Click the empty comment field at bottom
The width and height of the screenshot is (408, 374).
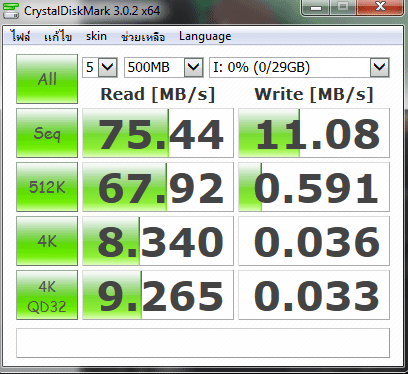(203, 343)
